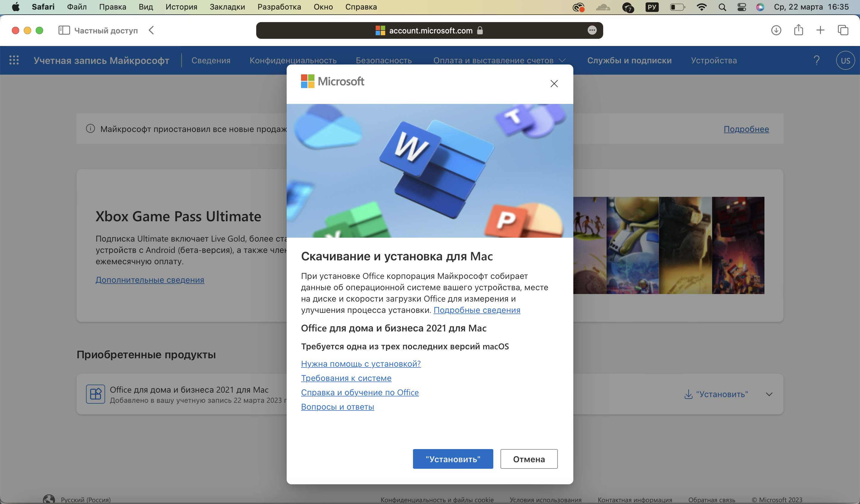The image size is (860, 504).
Task: Click the blue "Установить" button in dialog
Action: pyautogui.click(x=453, y=459)
